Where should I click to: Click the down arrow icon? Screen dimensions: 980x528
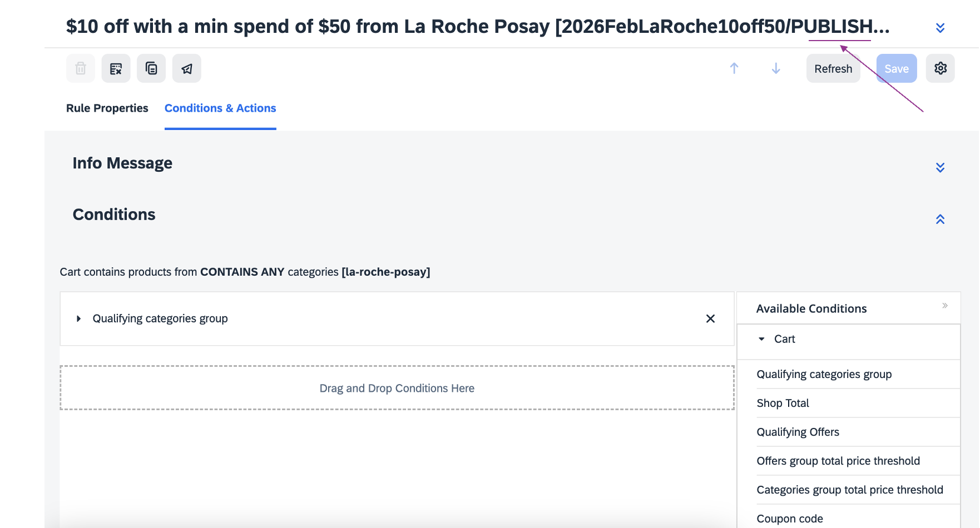pyautogui.click(x=776, y=68)
